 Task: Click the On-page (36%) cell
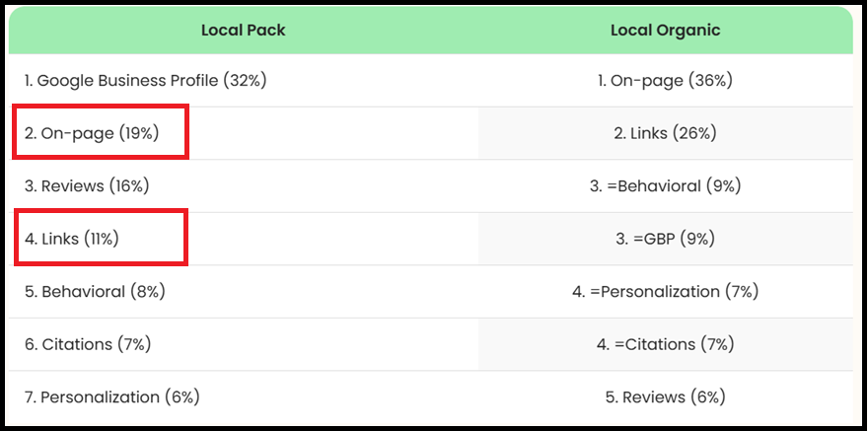(x=665, y=81)
